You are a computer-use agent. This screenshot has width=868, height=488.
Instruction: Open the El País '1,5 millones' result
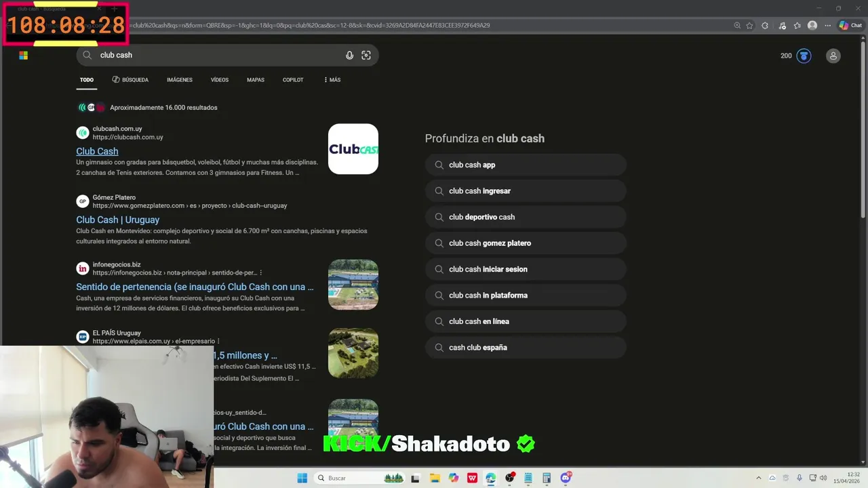[245, 355]
